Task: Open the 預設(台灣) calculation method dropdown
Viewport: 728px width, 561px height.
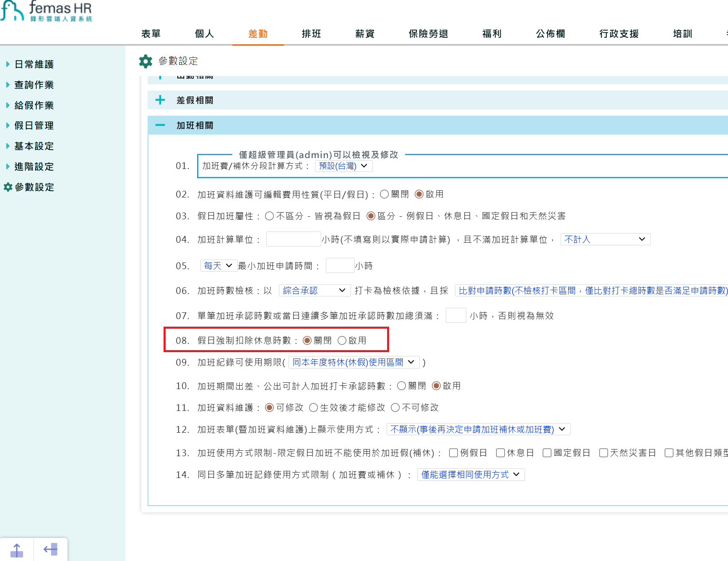Action: click(343, 166)
